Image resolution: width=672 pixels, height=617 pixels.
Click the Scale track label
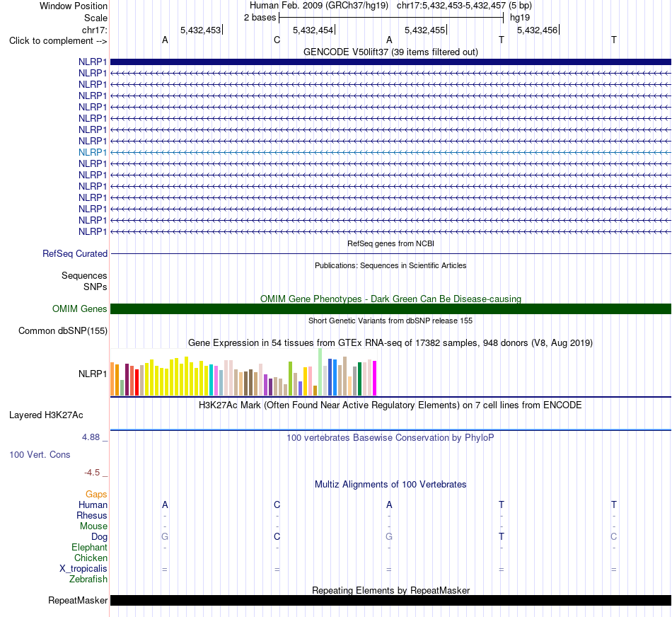pos(95,18)
